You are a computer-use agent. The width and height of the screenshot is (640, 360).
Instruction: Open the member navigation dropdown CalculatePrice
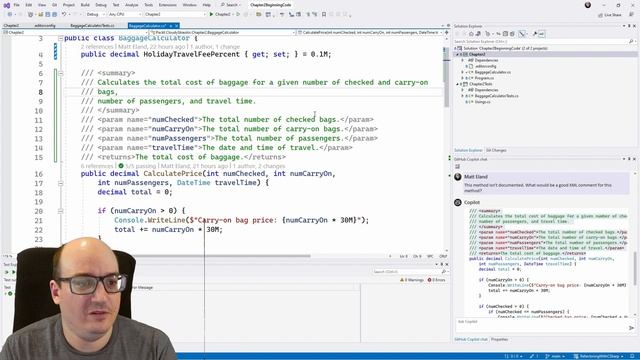(x=371, y=32)
